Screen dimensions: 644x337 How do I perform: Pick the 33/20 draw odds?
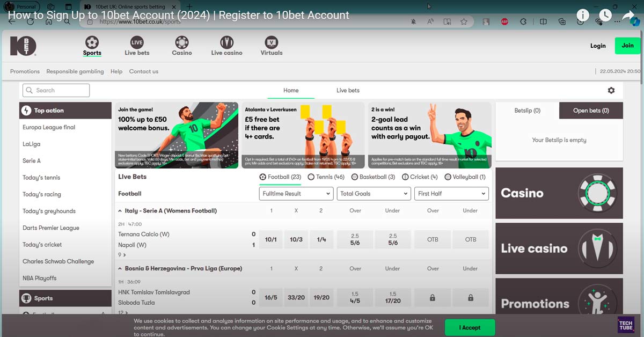[x=296, y=297]
